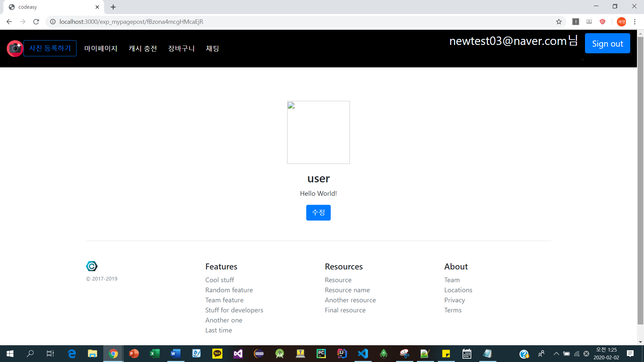Image resolution: width=644 pixels, height=362 pixels.
Task: Click the 사진 등록하기 button
Action: (50, 48)
